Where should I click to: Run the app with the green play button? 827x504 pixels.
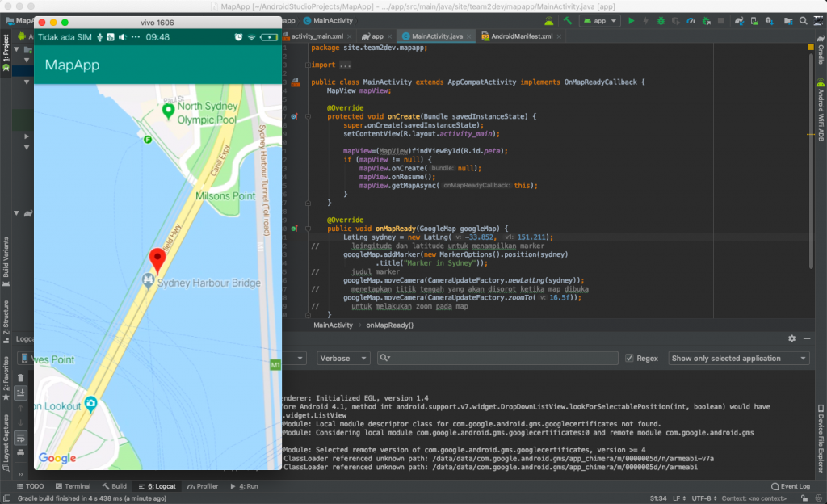click(631, 21)
